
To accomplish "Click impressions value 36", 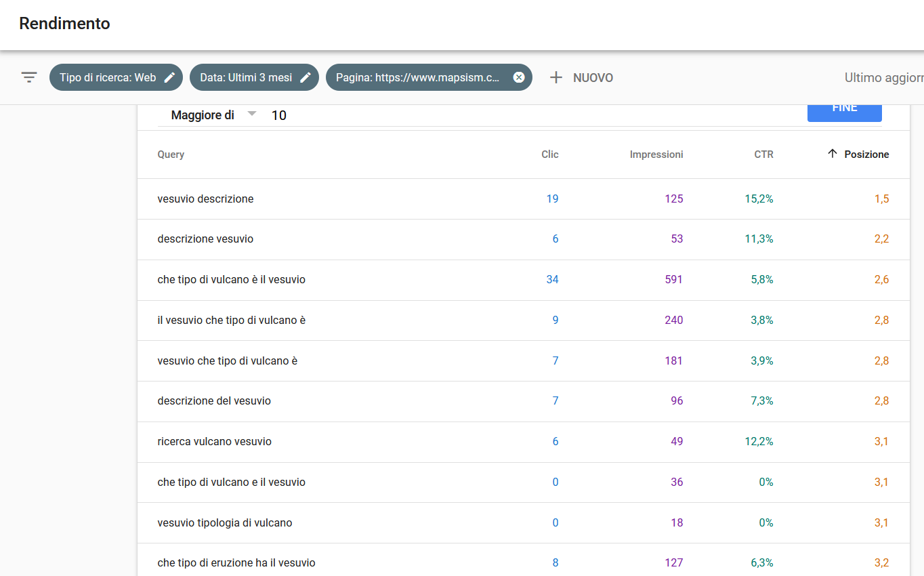I will pyautogui.click(x=677, y=482).
